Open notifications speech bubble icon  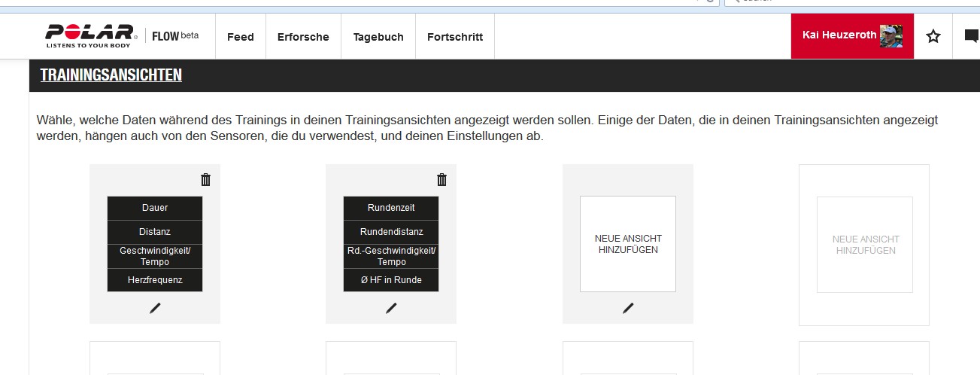[x=971, y=36]
